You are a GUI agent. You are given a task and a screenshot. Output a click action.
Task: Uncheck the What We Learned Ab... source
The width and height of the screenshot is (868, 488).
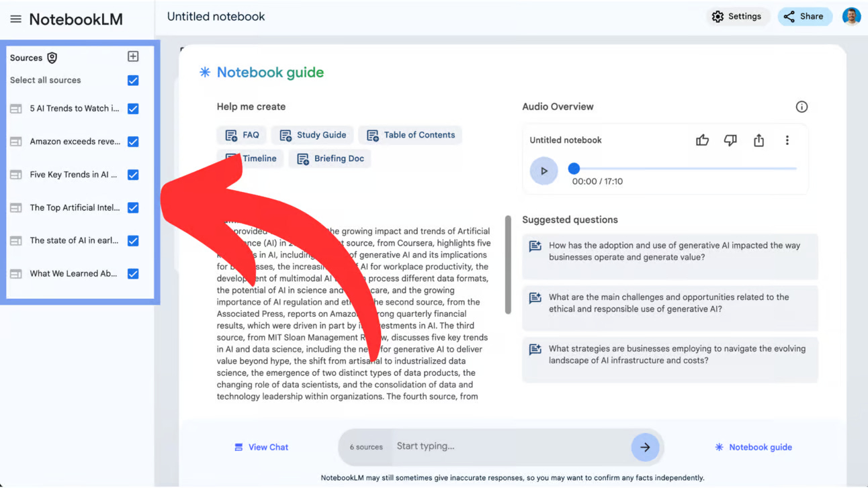[x=133, y=274]
